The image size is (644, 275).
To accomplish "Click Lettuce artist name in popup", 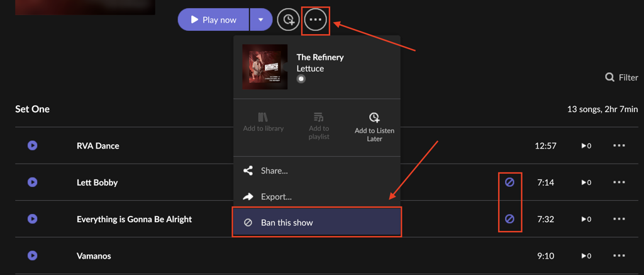I will pyautogui.click(x=310, y=69).
